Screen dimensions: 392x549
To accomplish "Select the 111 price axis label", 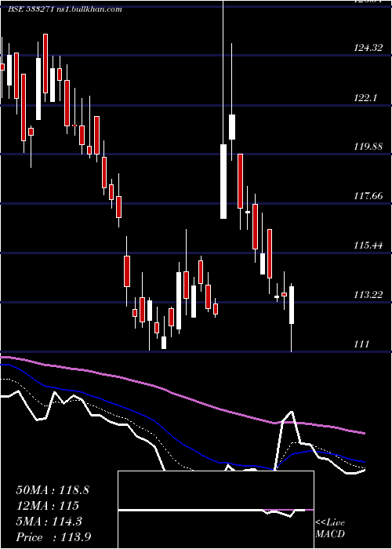I will click(361, 344).
